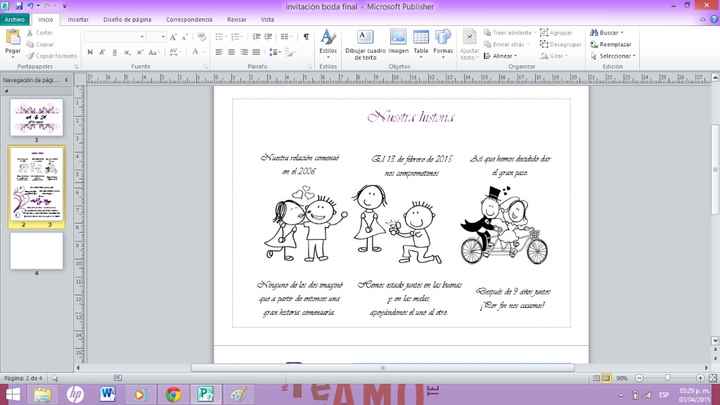Open the Archivo file menu
Screen dimensions: 720x405
click(16, 19)
